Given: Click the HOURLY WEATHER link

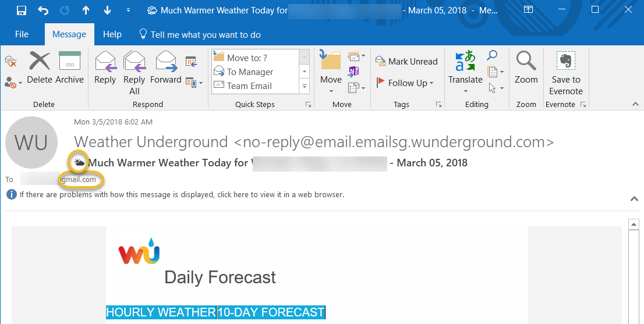Looking at the screenshot, I should (x=161, y=312).
